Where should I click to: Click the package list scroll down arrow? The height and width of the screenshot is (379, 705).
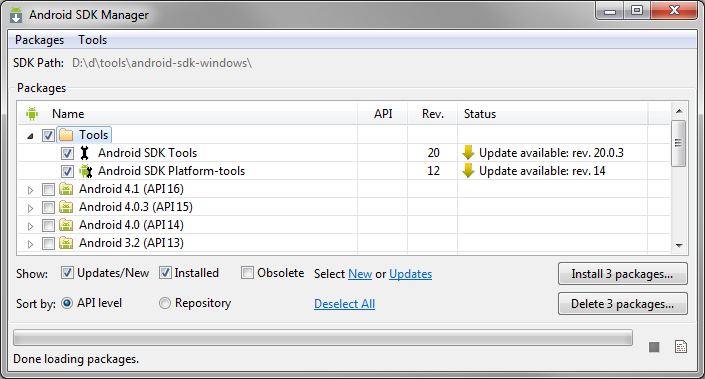[679, 245]
